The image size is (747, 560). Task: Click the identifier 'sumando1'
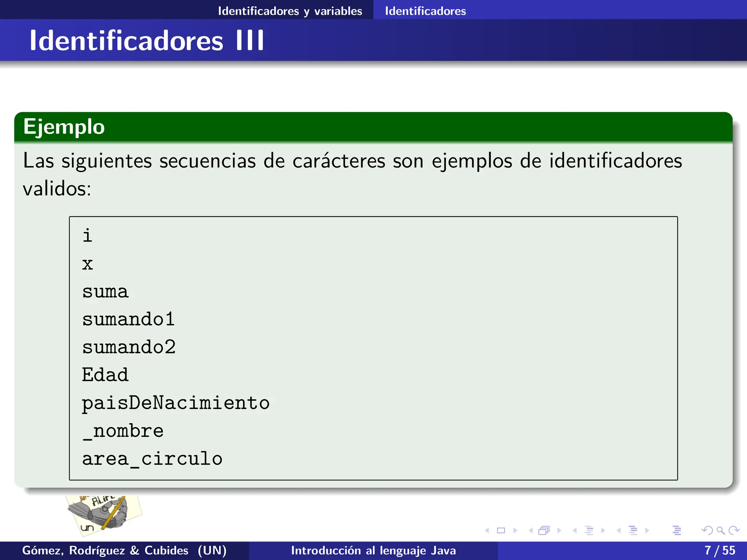(128, 319)
